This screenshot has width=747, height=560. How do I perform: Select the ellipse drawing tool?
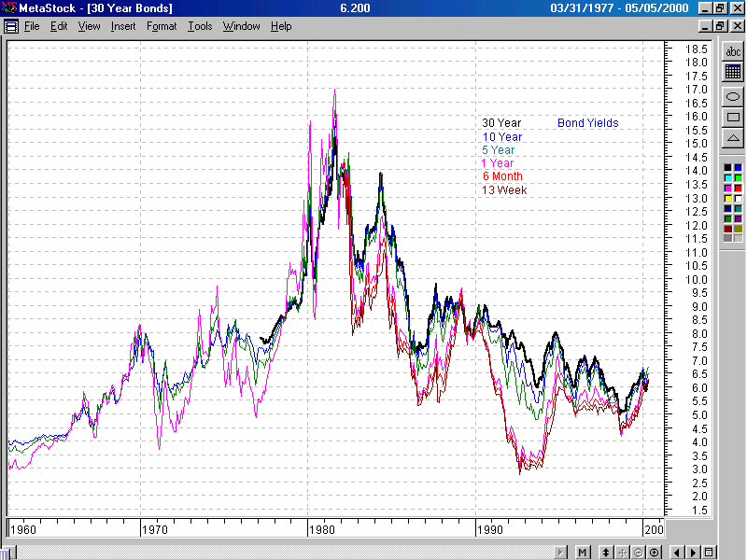(x=733, y=97)
